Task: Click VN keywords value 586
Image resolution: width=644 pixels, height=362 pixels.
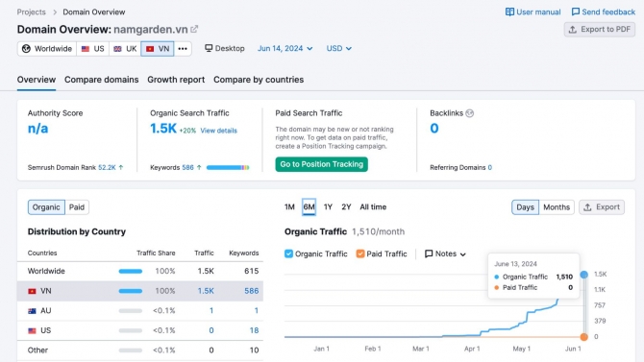Action: pos(252,291)
